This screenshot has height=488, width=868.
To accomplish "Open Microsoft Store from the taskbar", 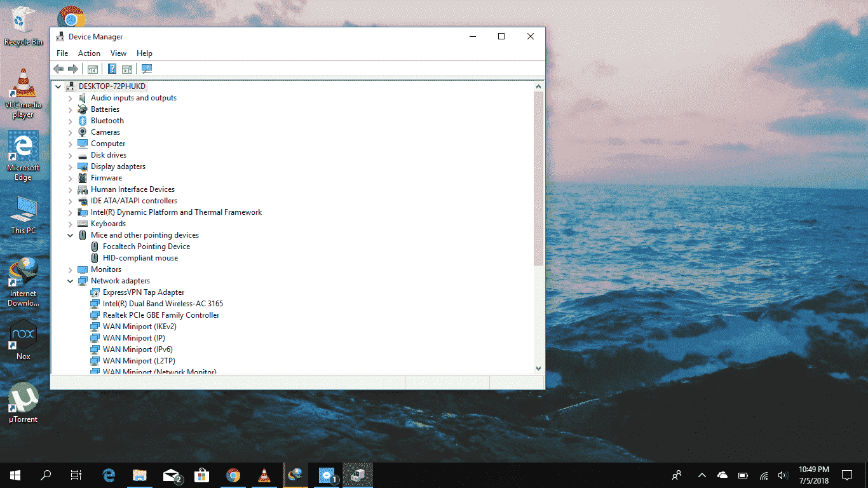I will [x=202, y=475].
